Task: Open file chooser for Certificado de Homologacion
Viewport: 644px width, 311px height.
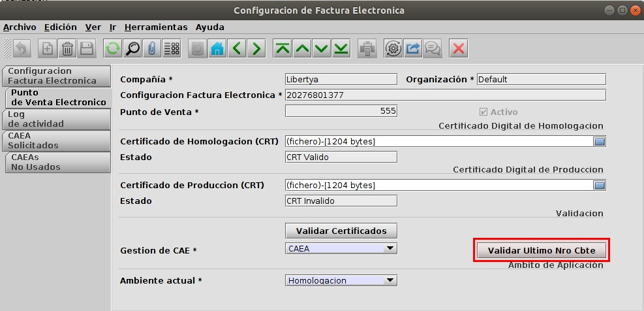Action: pos(600,142)
